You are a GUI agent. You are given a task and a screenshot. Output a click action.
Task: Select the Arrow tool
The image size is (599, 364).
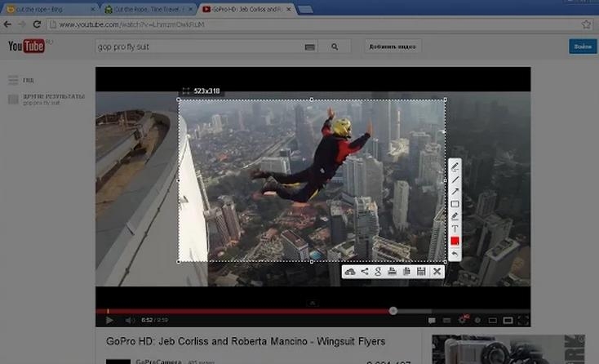point(455,191)
